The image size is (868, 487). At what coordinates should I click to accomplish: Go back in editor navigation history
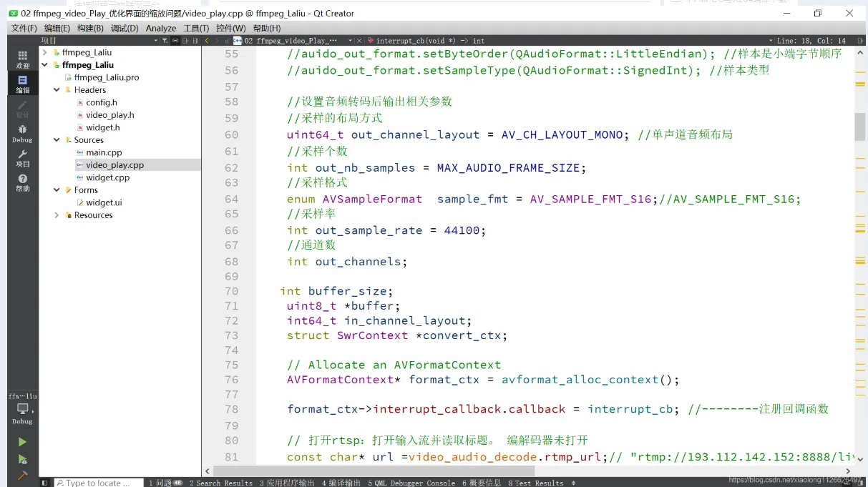tap(208, 41)
